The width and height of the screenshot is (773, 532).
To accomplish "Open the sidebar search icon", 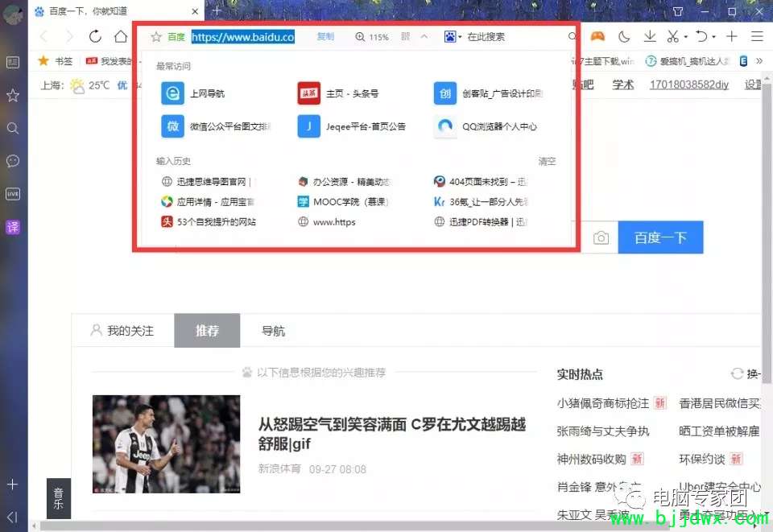I will (x=13, y=128).
